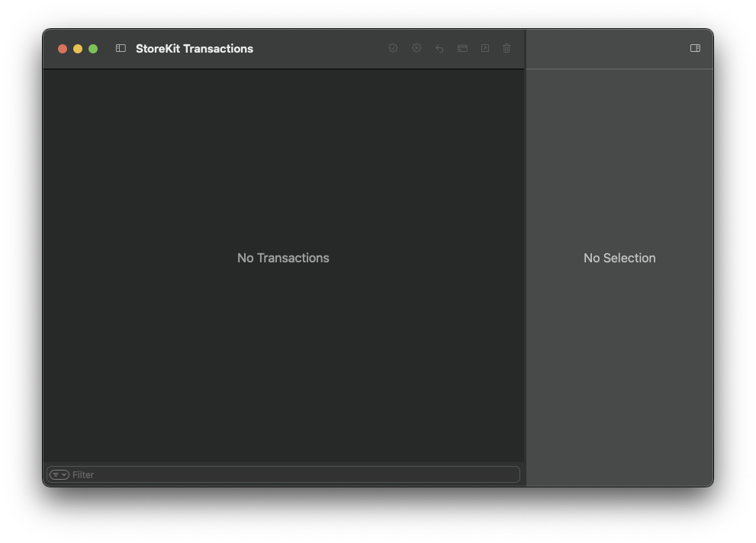Click the approve transaction checkmark icon
Viewport: 756px width, 543px height.
click(393, 48)
